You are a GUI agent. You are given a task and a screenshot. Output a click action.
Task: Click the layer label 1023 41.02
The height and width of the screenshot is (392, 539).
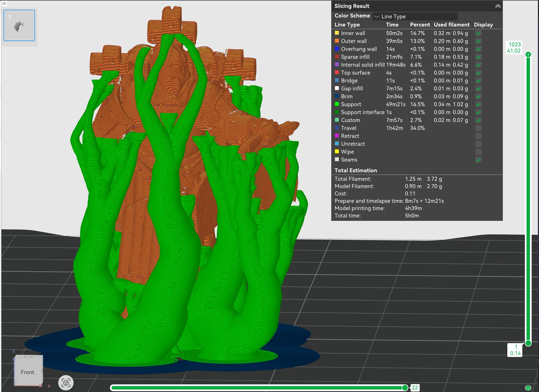pyautogui.click(x=514, y=48)
